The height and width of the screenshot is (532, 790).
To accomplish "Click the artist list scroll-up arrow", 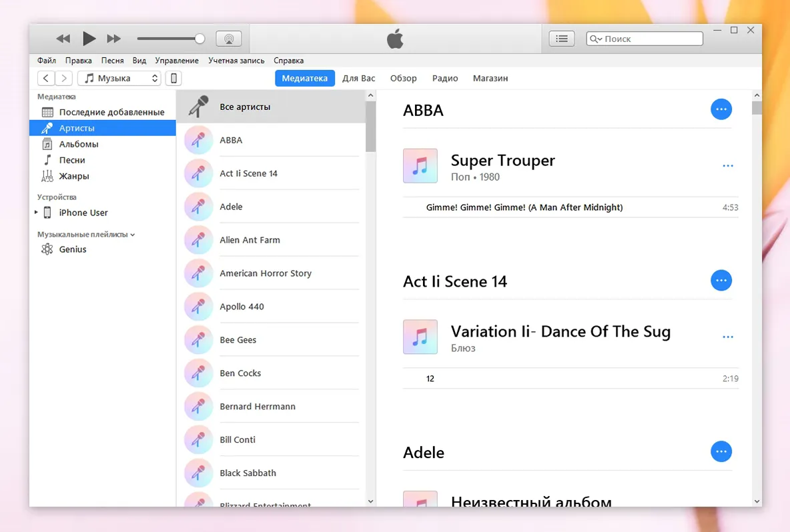I will click(371, 95).
